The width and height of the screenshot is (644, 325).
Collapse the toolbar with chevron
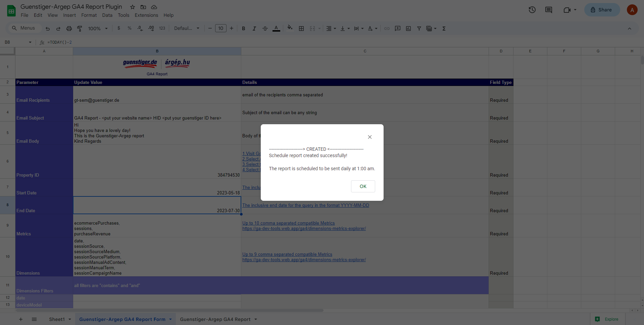pyautogui.click(x=630, y=29)
